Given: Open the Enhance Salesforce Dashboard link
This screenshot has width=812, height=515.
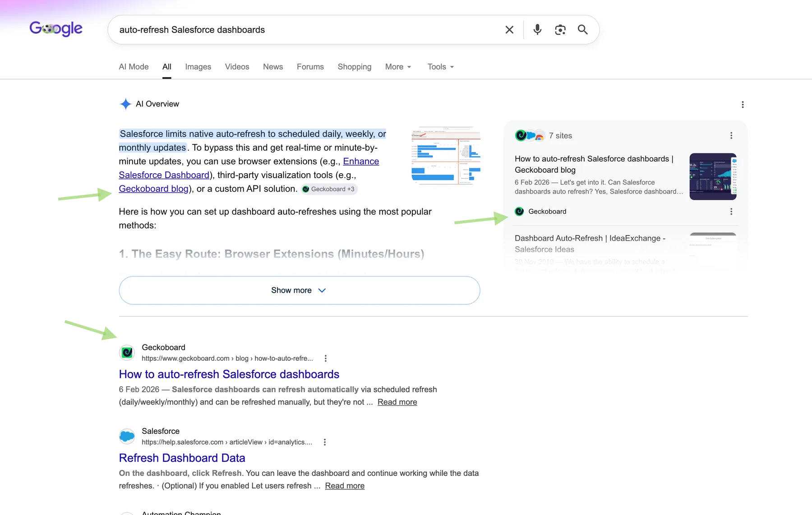Looking at the screenshot, I should 249,168.
